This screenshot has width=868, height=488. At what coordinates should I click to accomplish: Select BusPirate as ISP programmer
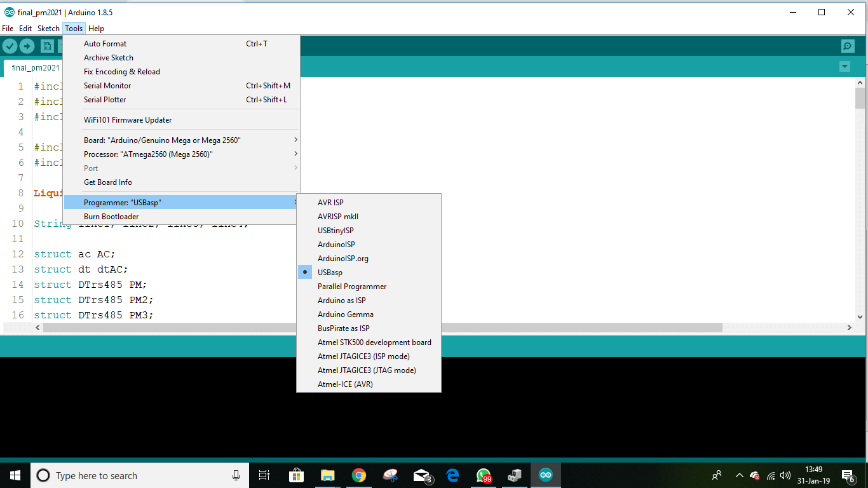point(369,329)
